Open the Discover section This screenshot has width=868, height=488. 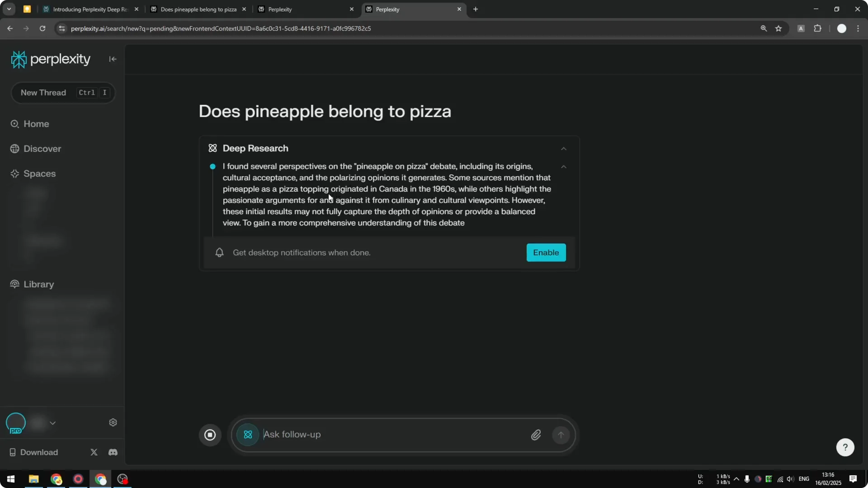tap(43, 148)
